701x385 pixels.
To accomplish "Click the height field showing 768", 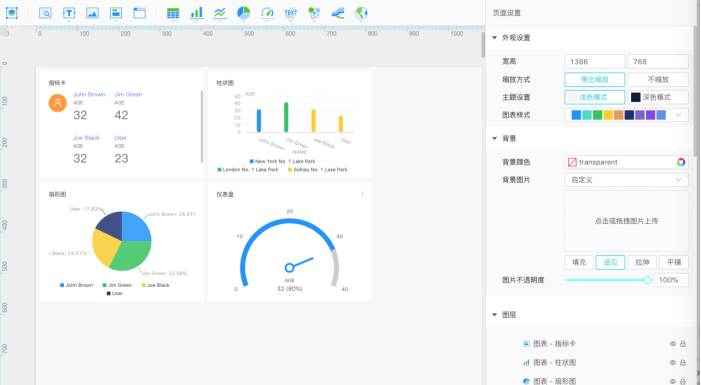I will click(x=658, y=61).
